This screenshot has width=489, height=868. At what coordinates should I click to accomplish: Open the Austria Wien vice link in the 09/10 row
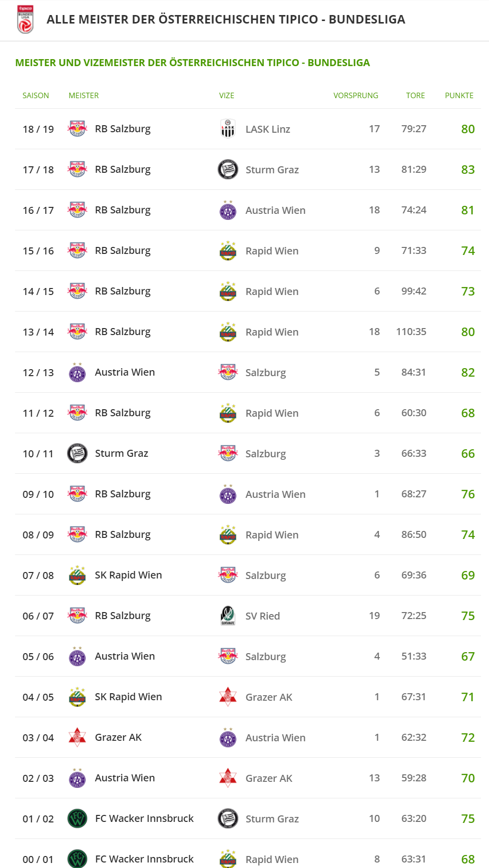[275, 494]
